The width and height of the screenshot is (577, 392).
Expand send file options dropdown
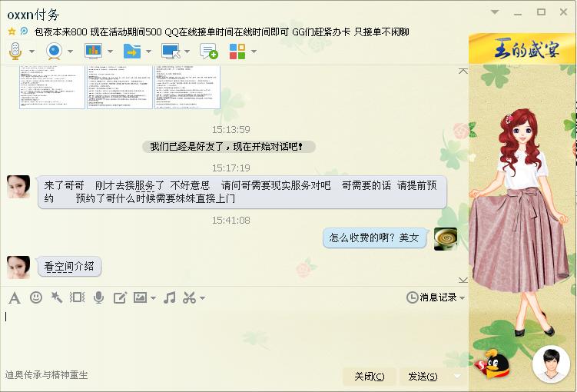coord(148,51)
